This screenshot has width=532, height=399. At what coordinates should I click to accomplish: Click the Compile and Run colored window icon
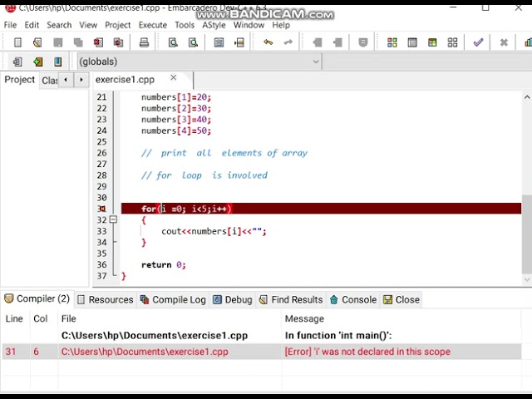click(x=432, y=42)
